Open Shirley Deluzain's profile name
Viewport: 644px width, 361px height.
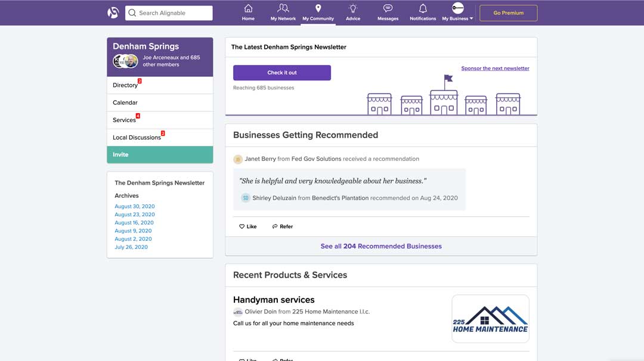click(274, 198)
